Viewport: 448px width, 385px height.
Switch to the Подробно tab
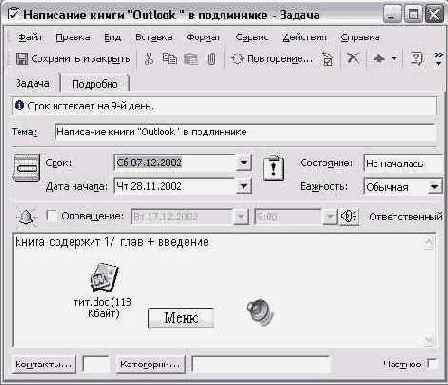coord(95,84)
